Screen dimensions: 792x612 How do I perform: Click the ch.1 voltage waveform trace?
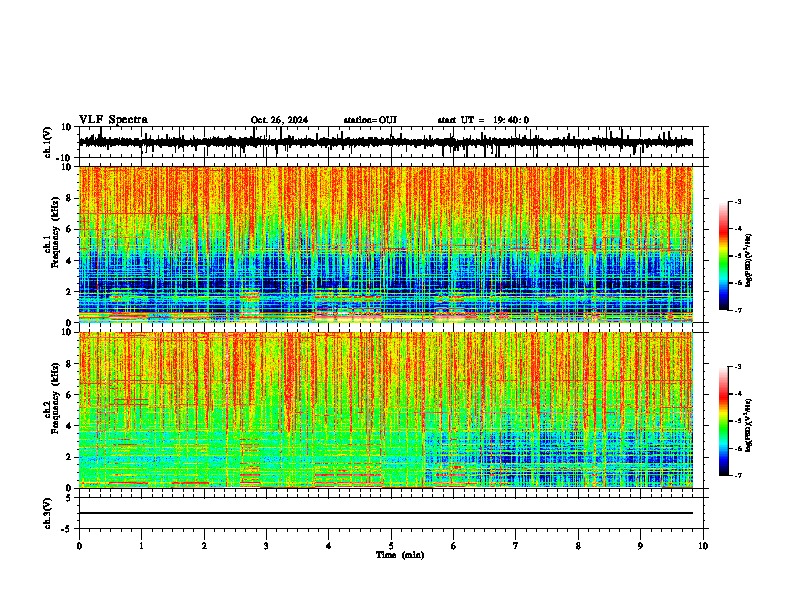385,142
